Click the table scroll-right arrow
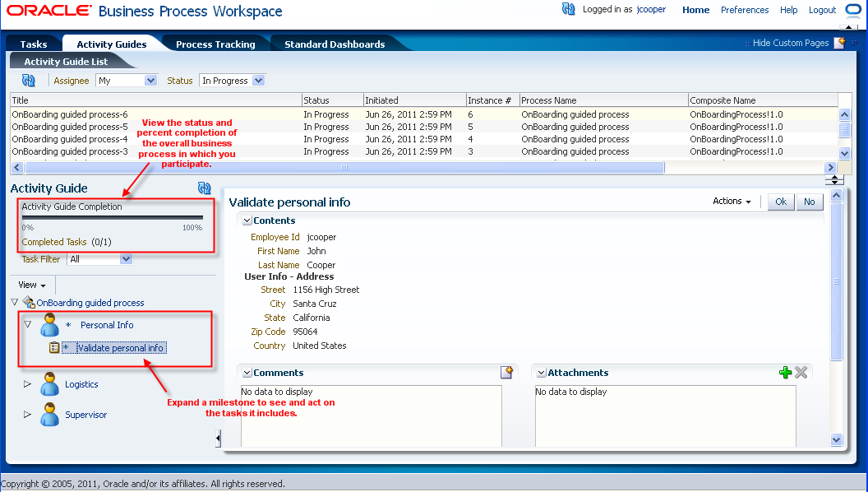This screenshot has width=868, height=492. (x=830, y=167)
